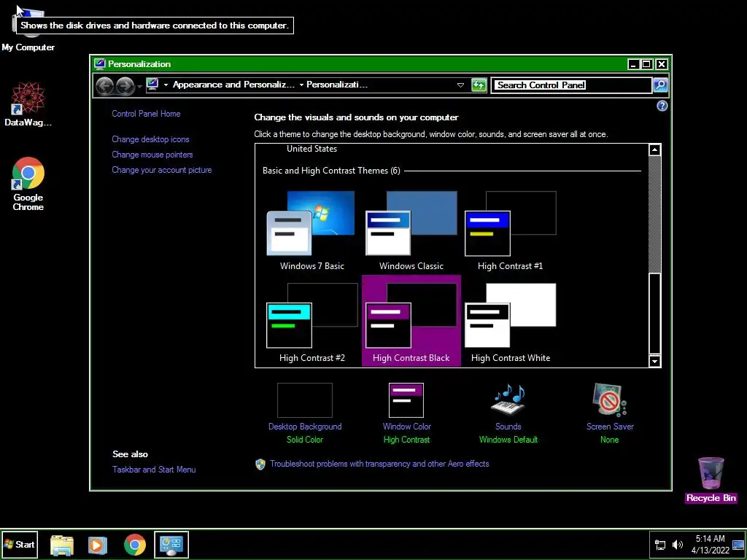The image size is (747, 560).
Task: Open Change desktop icons link
Action: click(x=150, y=139)
